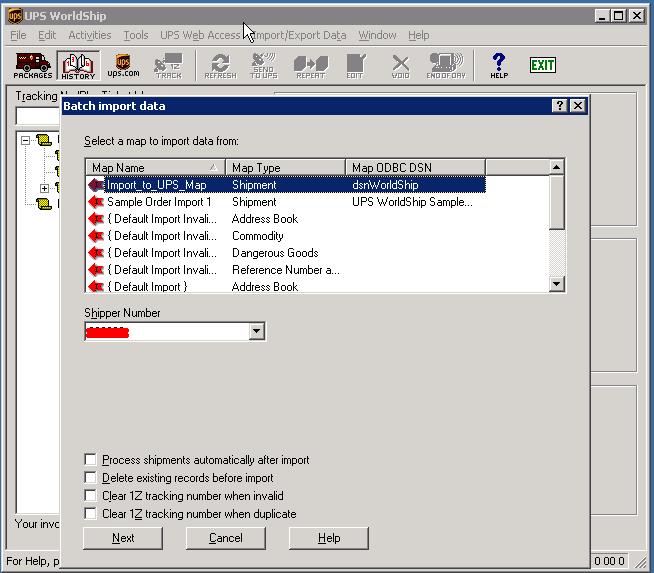
Task: Select the Sample Order Import 1 map
Action: [159, 202]
